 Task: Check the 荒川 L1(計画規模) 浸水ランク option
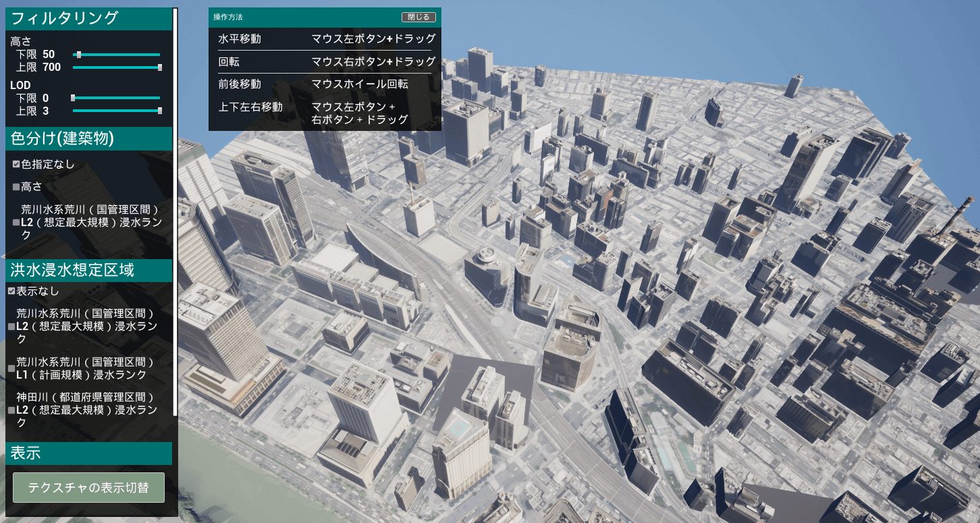[x=11, y=368]
